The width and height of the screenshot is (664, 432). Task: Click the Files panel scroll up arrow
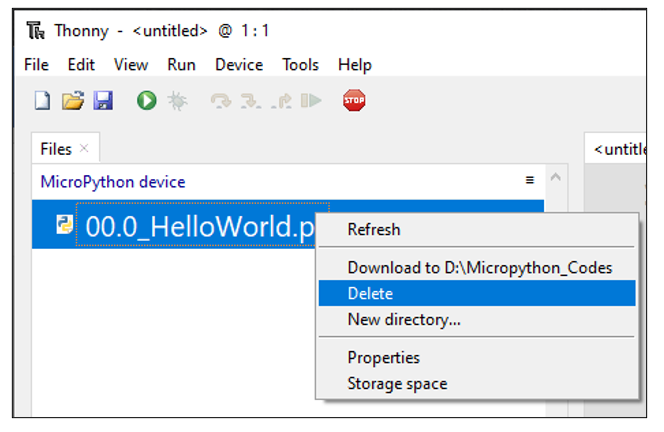point(556,177)
